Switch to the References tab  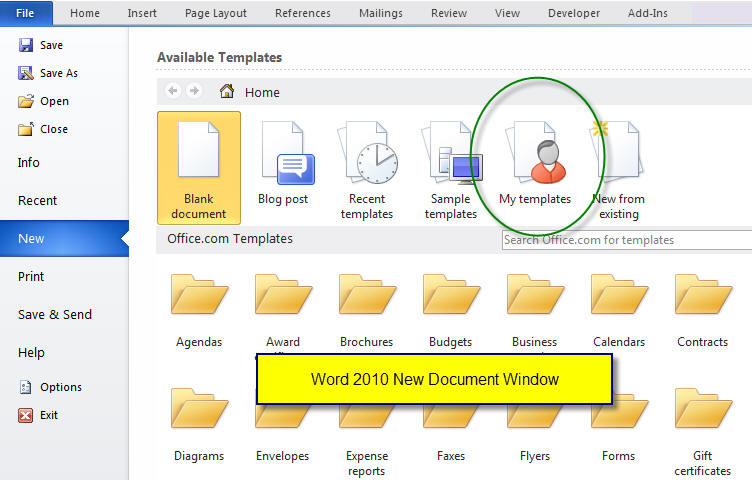click(303, 13)
